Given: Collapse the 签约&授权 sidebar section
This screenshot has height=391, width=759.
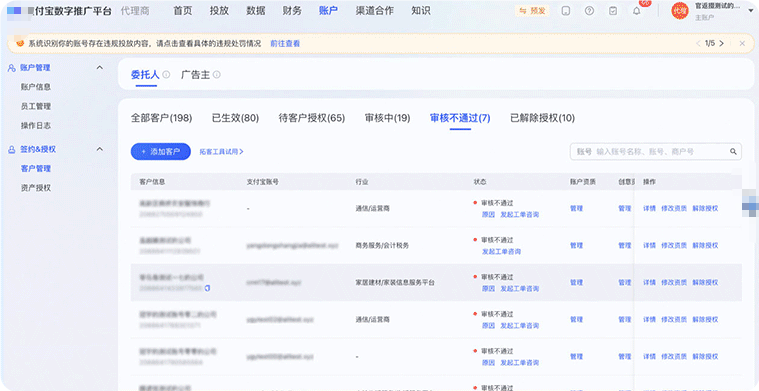Looking at the screenshot, I should click(x=100, y=149).
